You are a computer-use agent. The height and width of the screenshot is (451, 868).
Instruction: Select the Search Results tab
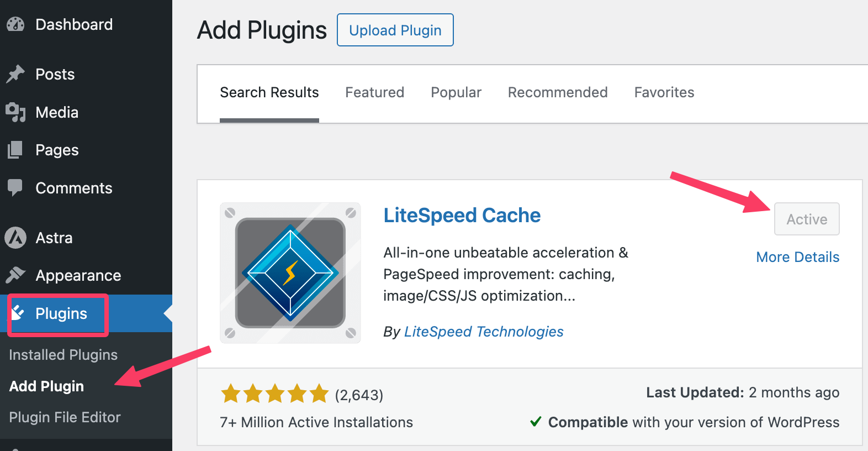point(269,92)
